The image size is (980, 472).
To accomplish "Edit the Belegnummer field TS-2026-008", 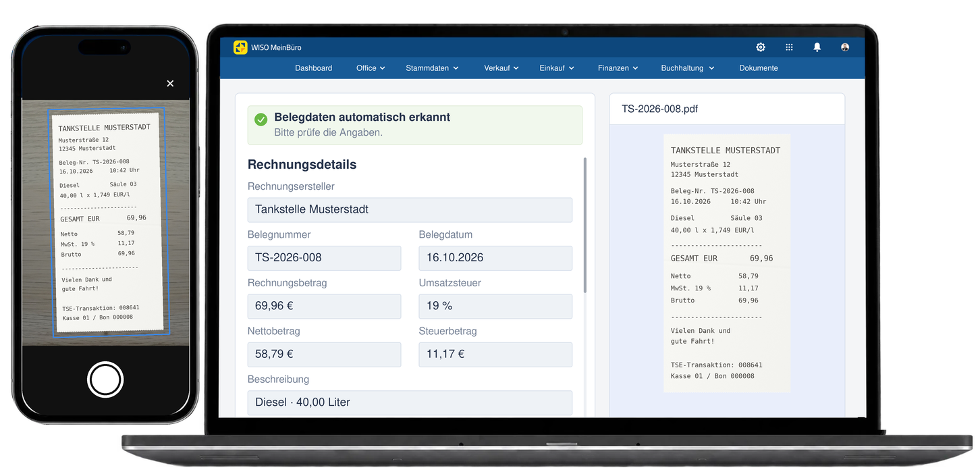I will 324,258.
